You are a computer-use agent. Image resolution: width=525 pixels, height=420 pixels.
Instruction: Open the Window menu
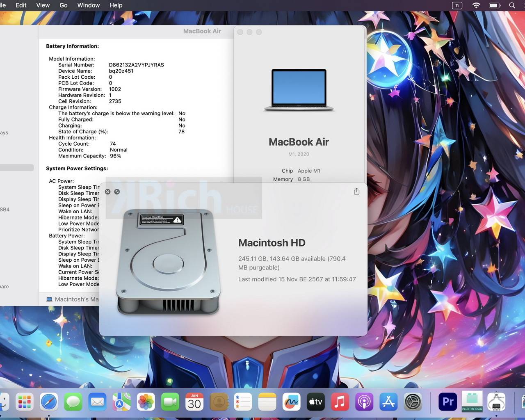click(89, 5)
